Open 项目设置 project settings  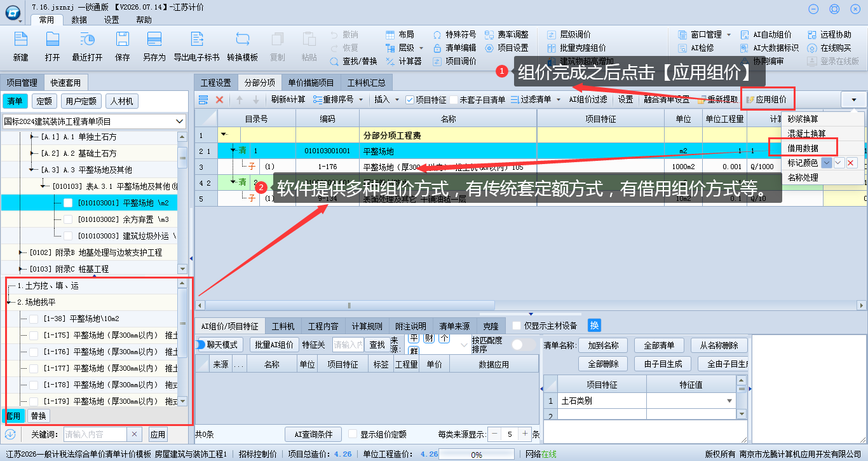click(x=506, y=48)
